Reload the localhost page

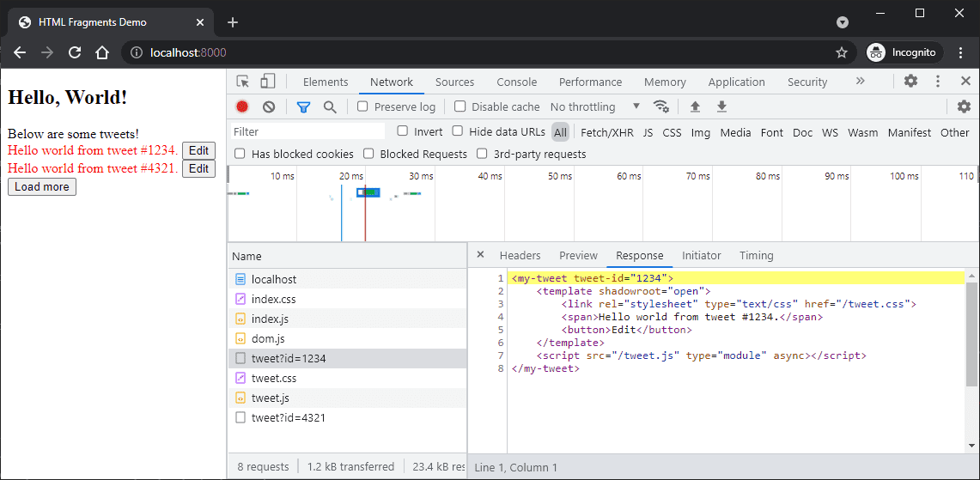75,52
